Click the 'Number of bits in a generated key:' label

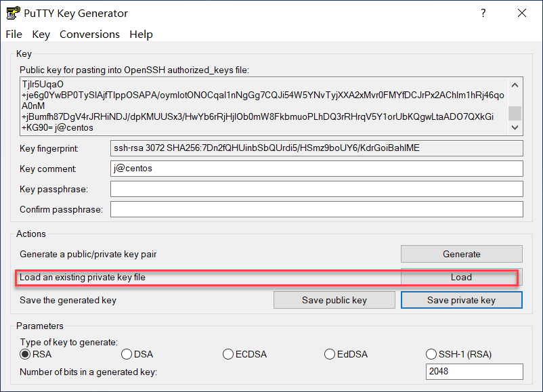point(88,372)
